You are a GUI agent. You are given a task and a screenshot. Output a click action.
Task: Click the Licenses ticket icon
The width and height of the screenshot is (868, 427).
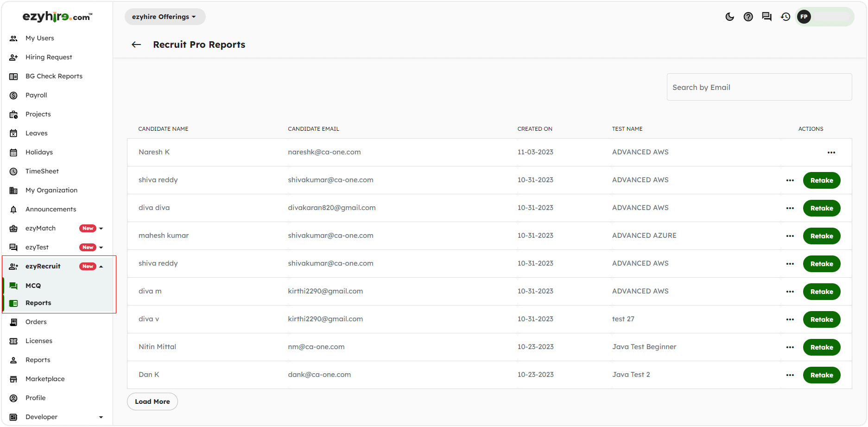(13, 341)
